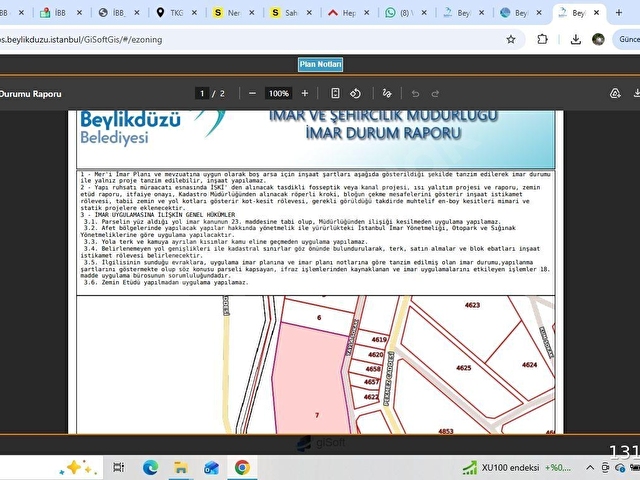Click the Plan Notları button
Screen dimensions: 640x480
point(320,64)
